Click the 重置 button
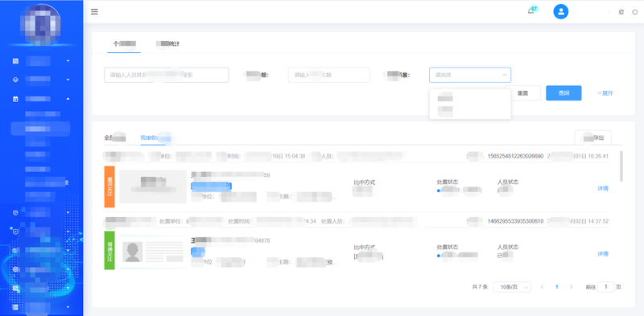Image resolution: width=644 pixels, height=316 pixels. point(522,93)
